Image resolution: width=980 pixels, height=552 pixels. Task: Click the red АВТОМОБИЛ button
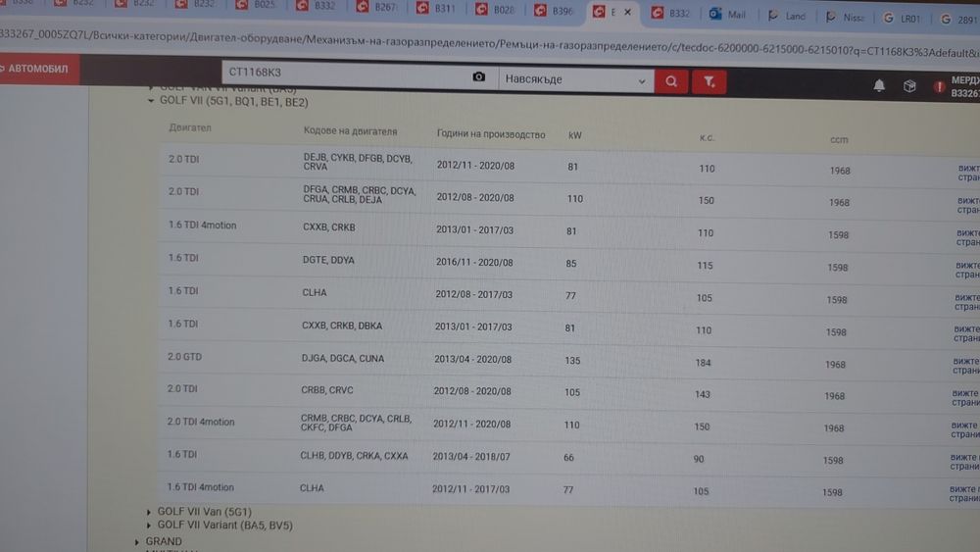point(39,69)
